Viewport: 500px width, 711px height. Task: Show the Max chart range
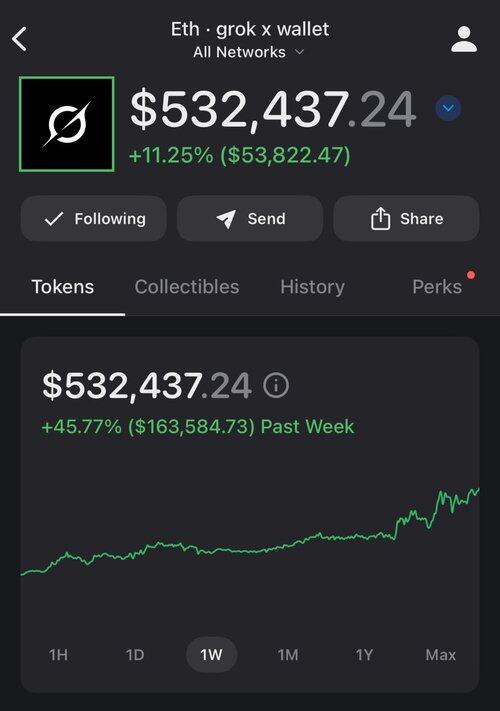pos(441,655)
